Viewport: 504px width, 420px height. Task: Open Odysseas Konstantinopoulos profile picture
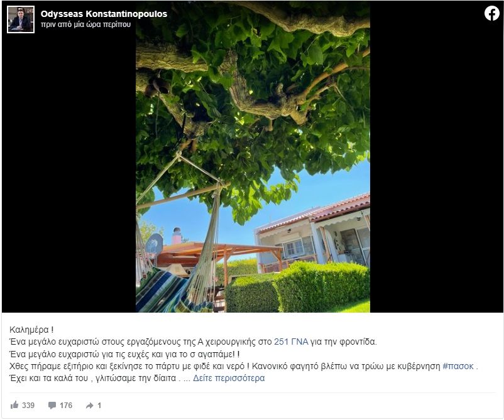coord(21,19)
